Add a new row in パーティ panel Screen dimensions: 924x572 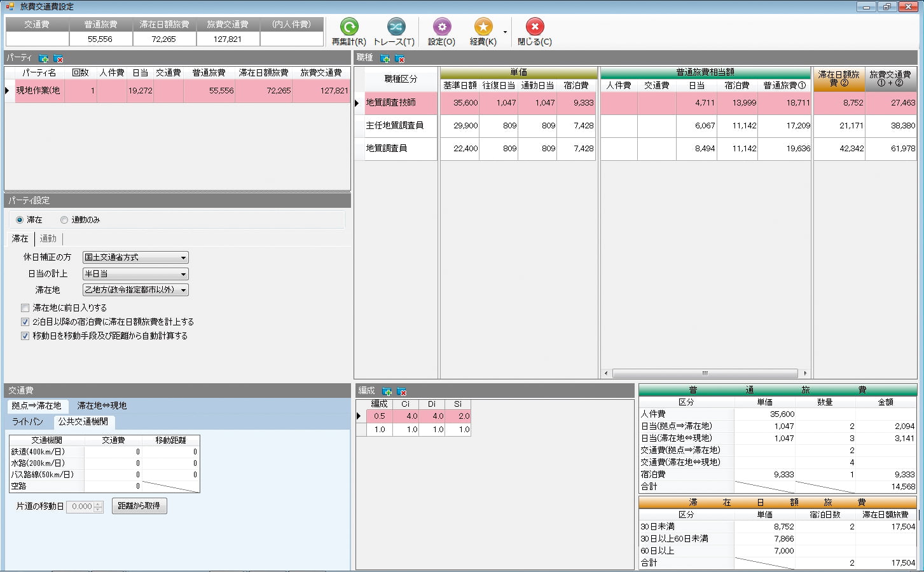click(x=44, y=58)
